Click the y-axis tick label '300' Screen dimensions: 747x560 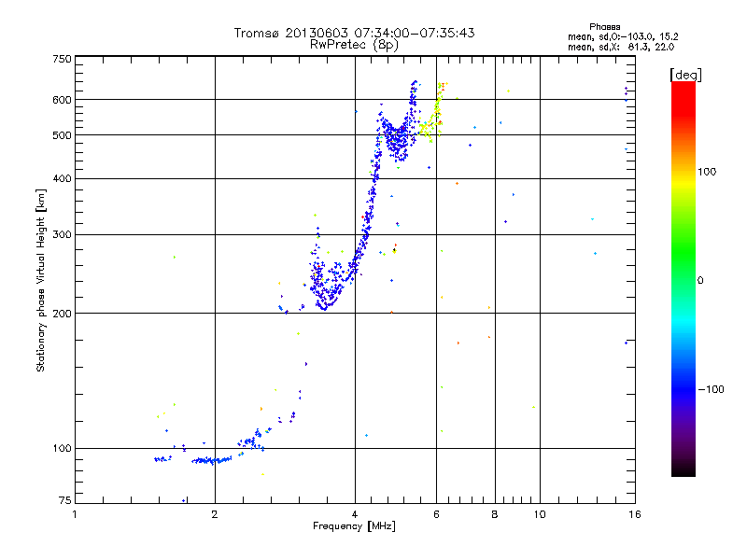[62, 235]
